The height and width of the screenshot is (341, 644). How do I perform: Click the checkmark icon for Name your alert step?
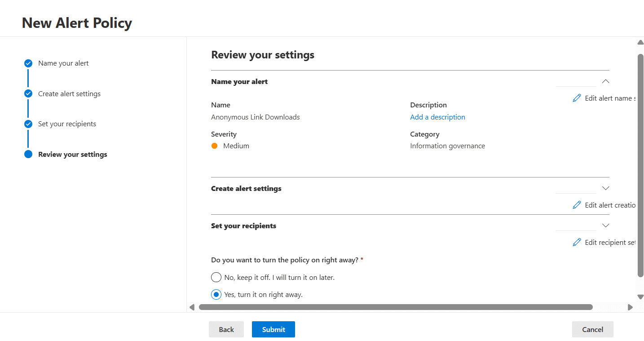[x=28, y=63]
